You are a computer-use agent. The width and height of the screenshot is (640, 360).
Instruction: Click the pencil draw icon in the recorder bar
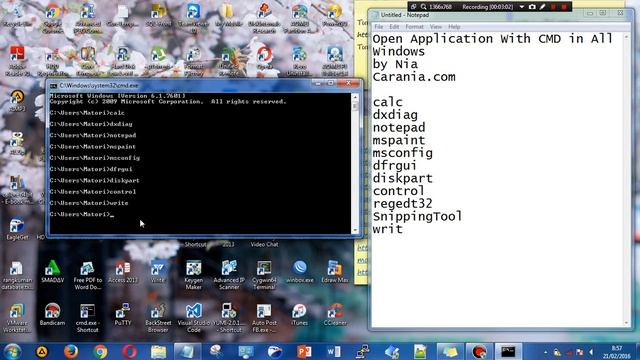[x=542, y=7]
